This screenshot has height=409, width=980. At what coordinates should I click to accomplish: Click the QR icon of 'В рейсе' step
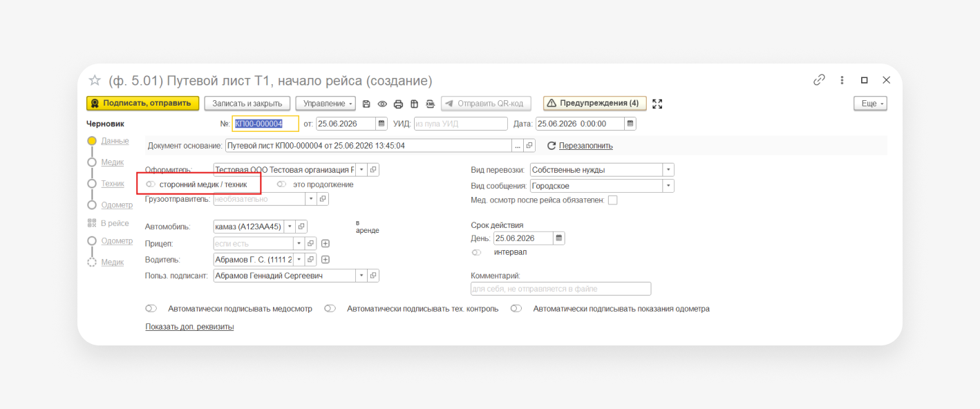[92, 223]
